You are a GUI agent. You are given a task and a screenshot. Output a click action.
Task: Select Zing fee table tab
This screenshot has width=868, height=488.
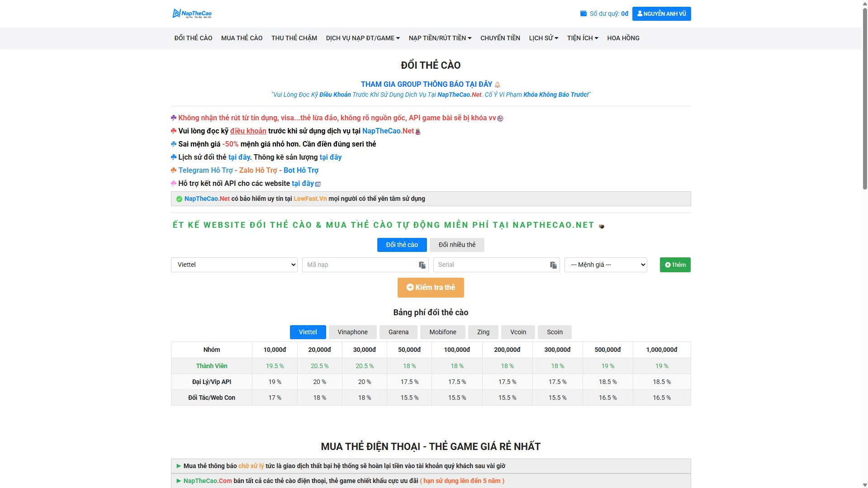click(x=483, y=332)
